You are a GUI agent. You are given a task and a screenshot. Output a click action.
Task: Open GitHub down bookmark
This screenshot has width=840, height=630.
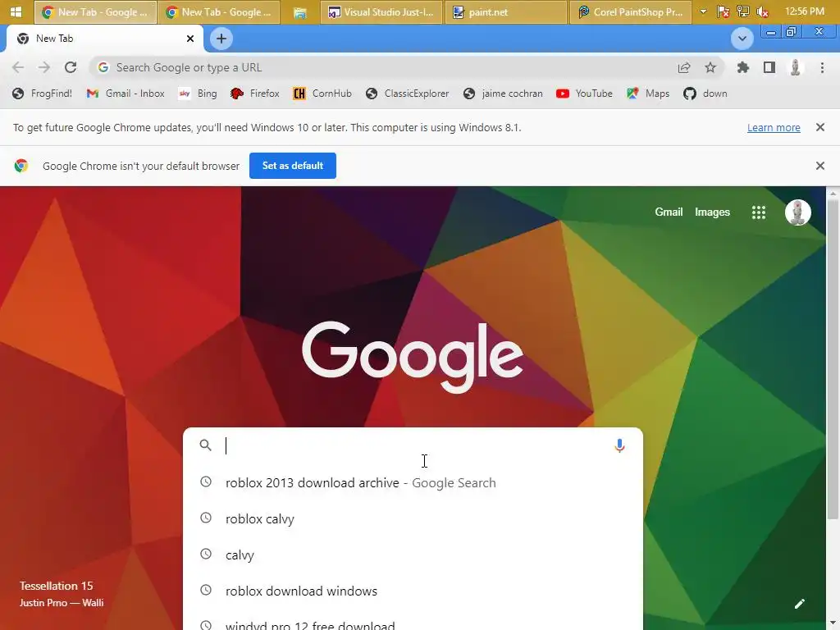pyautogui.click(x=705, y=94)
